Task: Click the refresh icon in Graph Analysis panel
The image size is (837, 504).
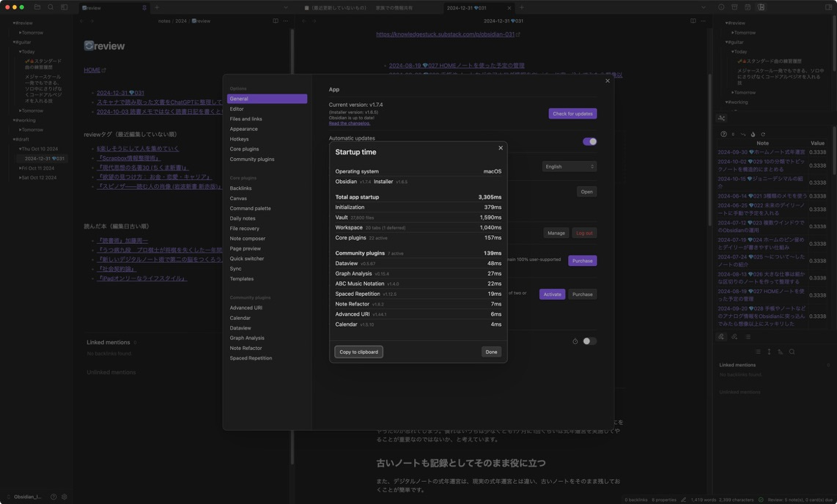Action: point(763,134)
